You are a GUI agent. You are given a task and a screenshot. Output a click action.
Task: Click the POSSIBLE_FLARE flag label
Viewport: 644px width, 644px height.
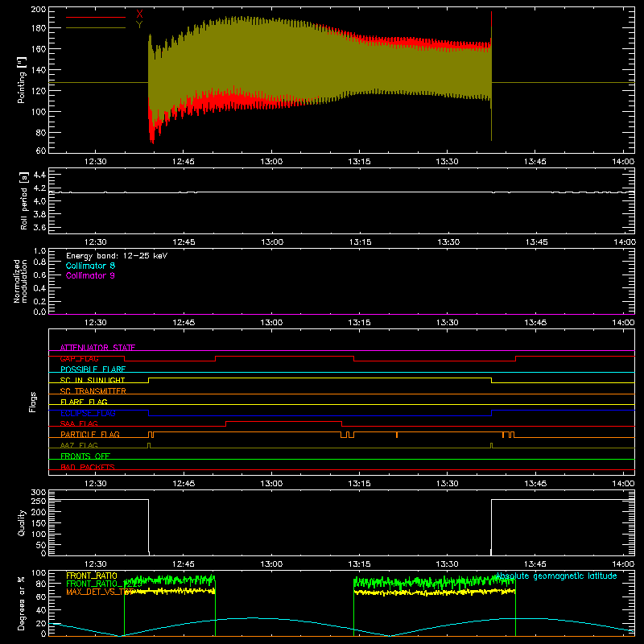pyautogui.click(x=93, y=369)
